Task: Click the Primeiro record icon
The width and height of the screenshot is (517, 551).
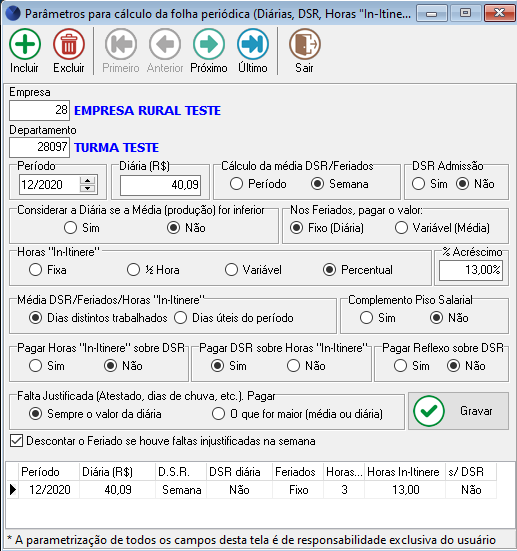Action: point(121,45)
